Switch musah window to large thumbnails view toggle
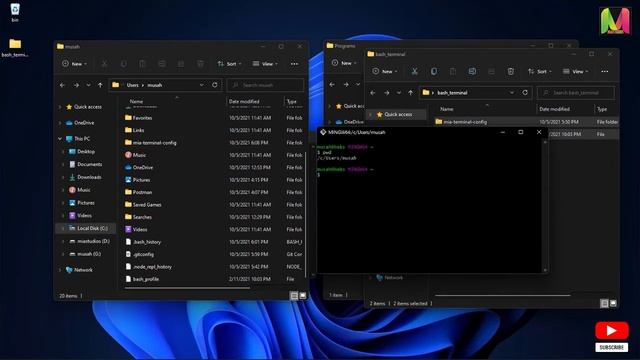The image size is (640, 360). [302, 296]
